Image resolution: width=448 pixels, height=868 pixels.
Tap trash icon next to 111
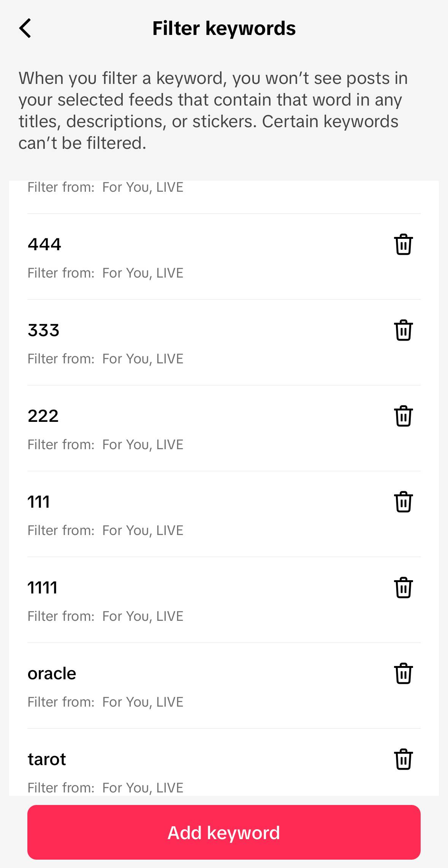click(x=403, y=502)
